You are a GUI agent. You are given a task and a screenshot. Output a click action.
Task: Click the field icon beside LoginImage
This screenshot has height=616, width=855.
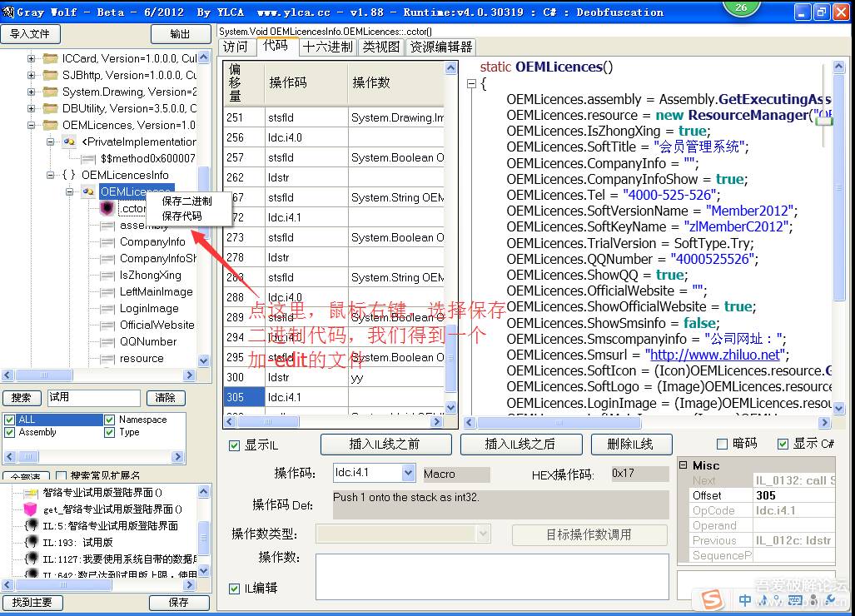pos(107,309)
